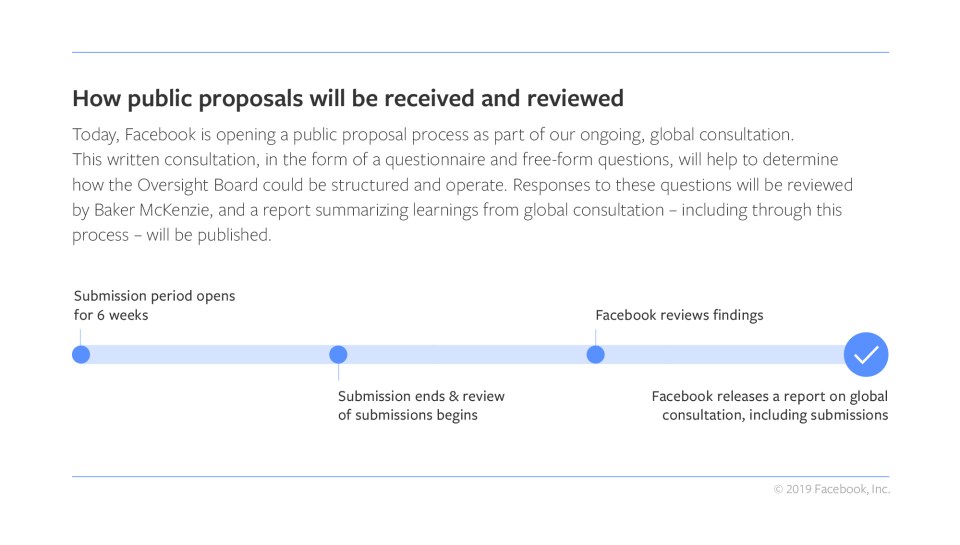Image resolution: width=960 pixels, height=545 pixels.
Task: Select 'Submission ends & review of submissions begins' text
Action: click(x=421, y=405)
